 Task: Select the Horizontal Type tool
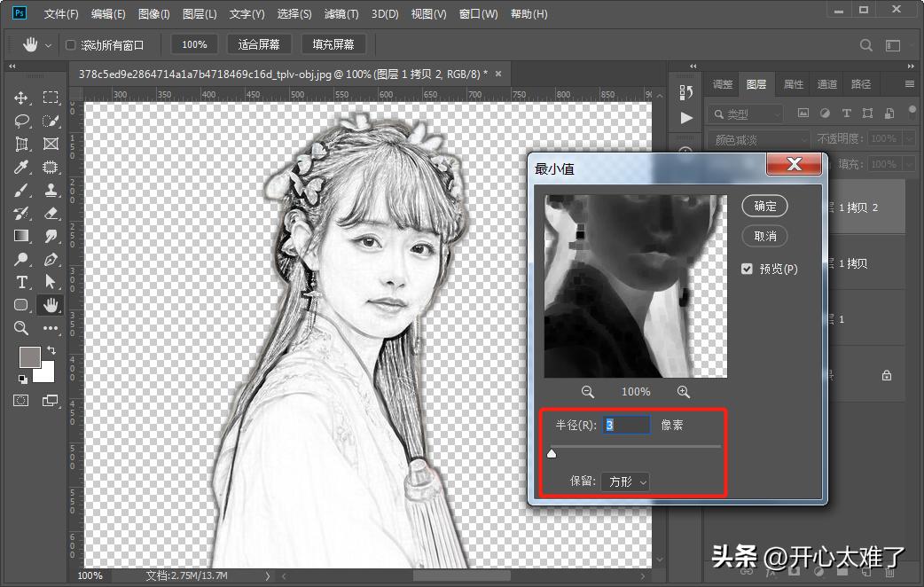21,282
